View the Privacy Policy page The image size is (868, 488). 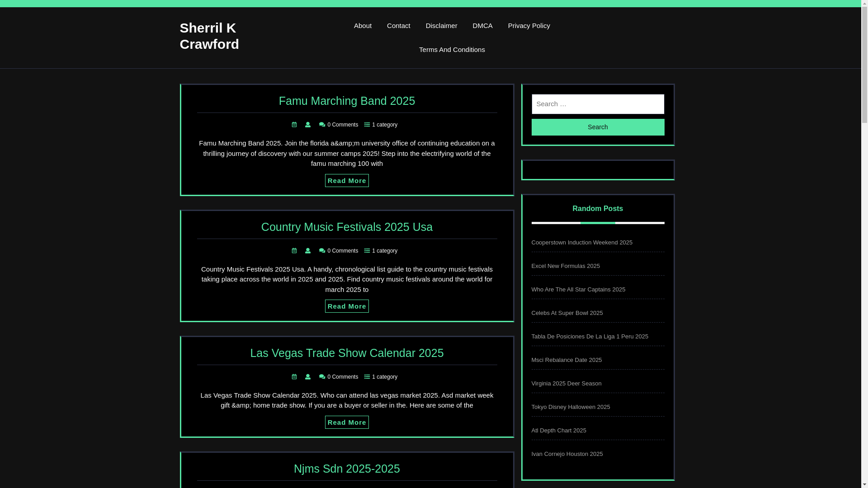pyautogui.click(x=529, y=26)
